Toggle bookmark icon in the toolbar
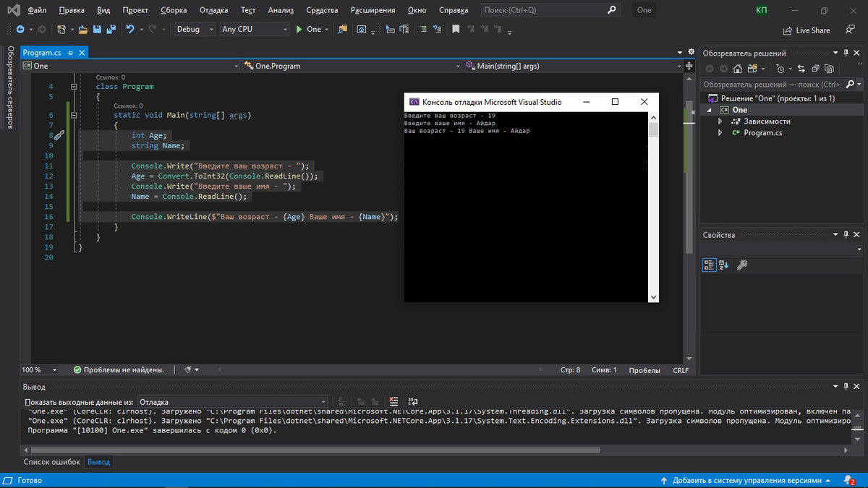Viewport: 868px width, 488px height. click(456, 30)
